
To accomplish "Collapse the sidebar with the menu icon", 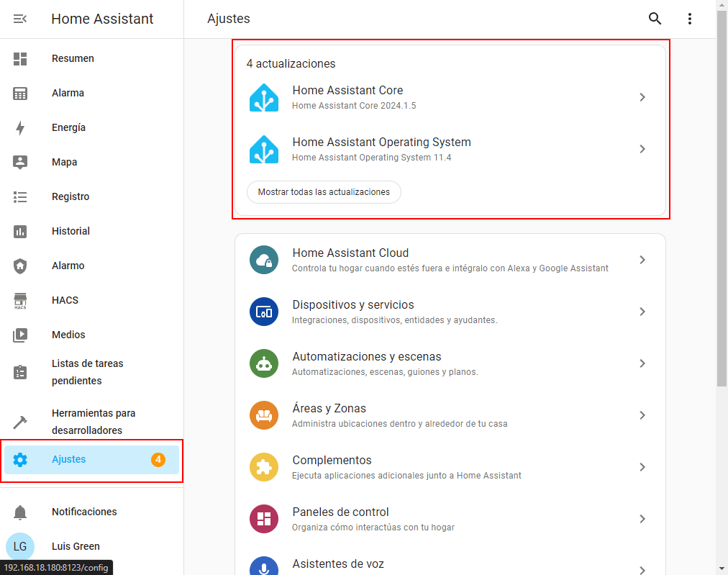I will point(20,19).
